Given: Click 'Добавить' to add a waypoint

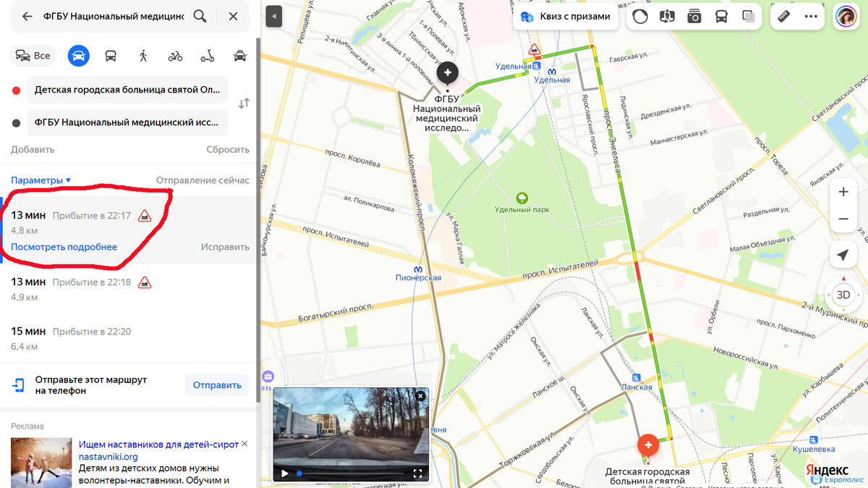Looking at the screenshot, I should (33, 150).
